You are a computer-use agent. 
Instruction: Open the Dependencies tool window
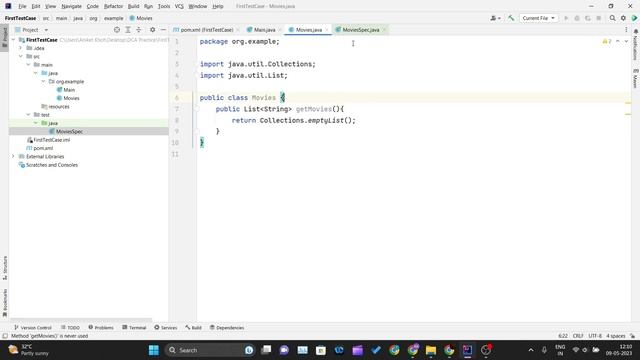227,327
